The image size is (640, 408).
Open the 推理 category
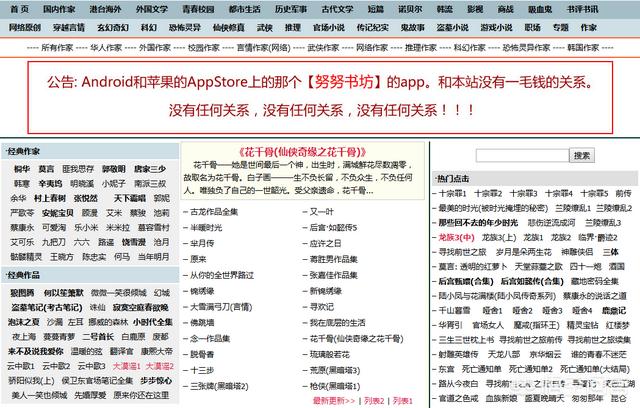293,27
